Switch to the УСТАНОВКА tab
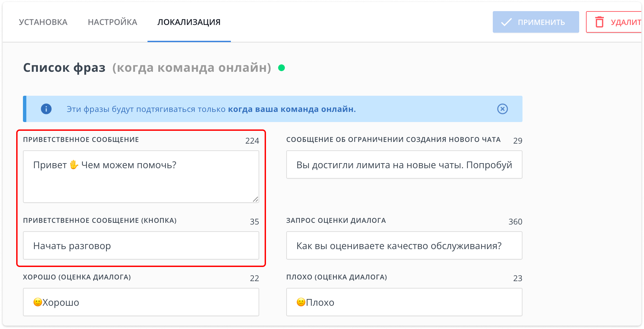 [43, 22]
